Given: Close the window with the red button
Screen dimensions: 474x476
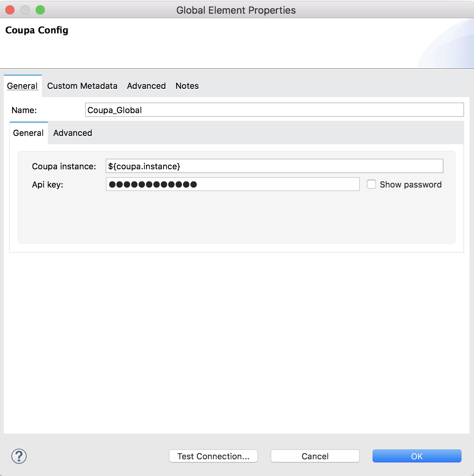Looking at the screenshot, I should pos(10,10).
